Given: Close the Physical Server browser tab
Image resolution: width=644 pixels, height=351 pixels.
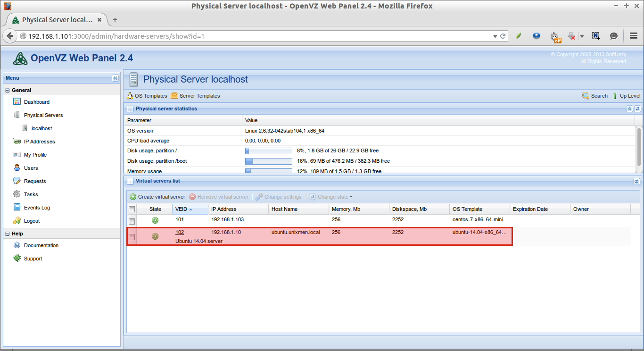Looking at the screenshot, I should 99,20.
